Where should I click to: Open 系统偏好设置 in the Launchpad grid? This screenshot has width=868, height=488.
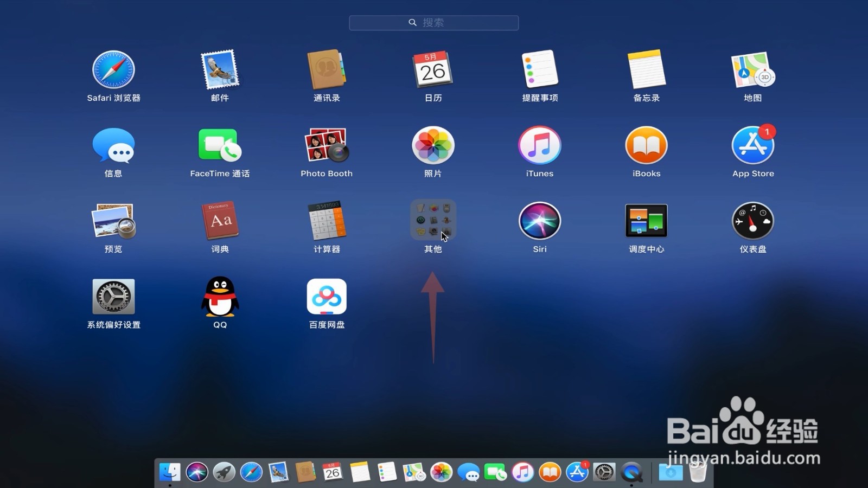113,297
